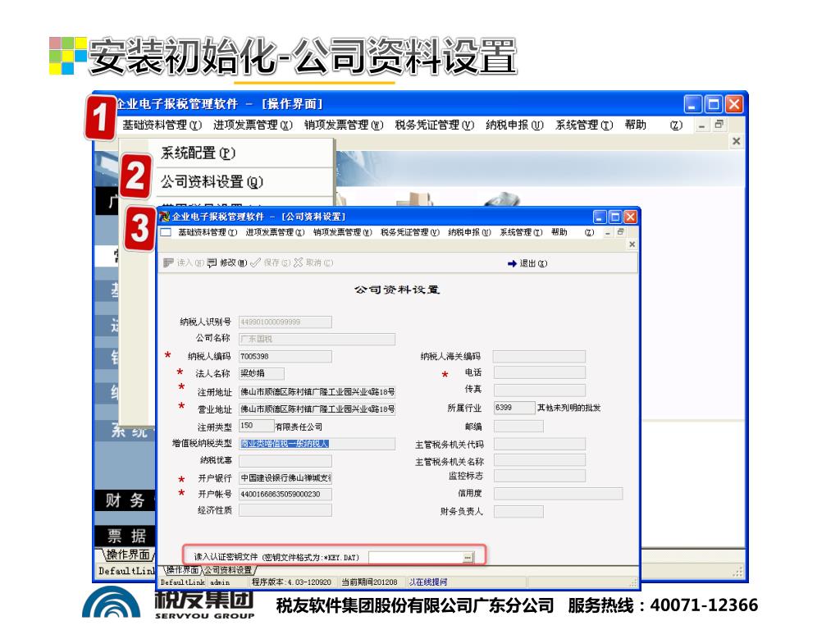Screen dimensions: 840x630
Task: Click the document icon left of 基础资料管理 in front window
Action: coord(166,232)
